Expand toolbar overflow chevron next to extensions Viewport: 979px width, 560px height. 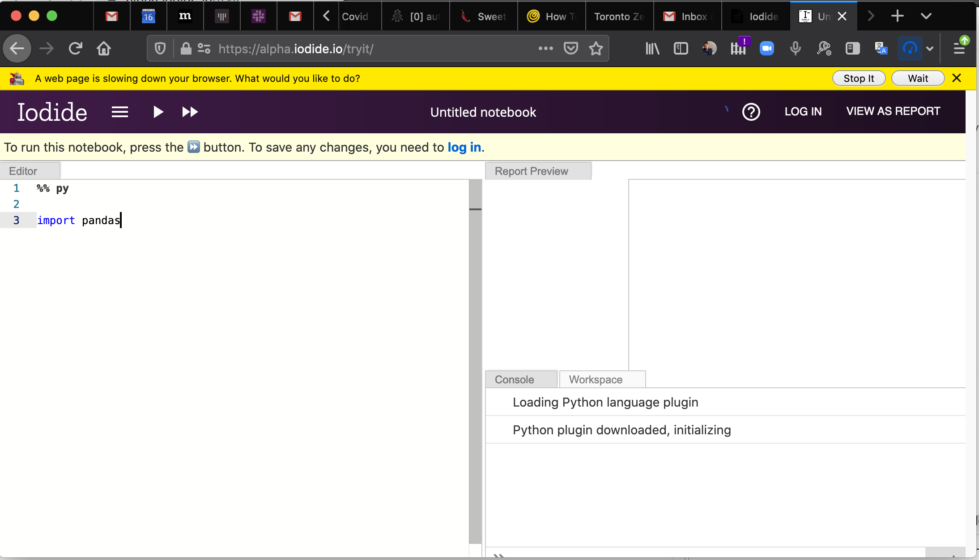(930, 48)
